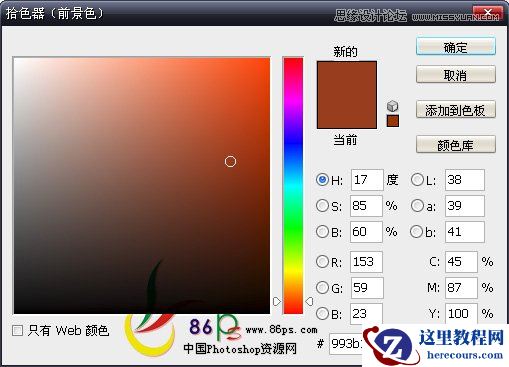509x367 pixels.
Task: Click the C field showing 45
Action: (461, 262)
